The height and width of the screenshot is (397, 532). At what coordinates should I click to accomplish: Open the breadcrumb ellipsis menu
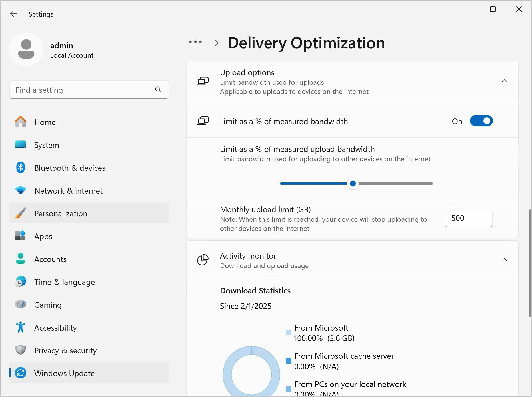(195, 42)
